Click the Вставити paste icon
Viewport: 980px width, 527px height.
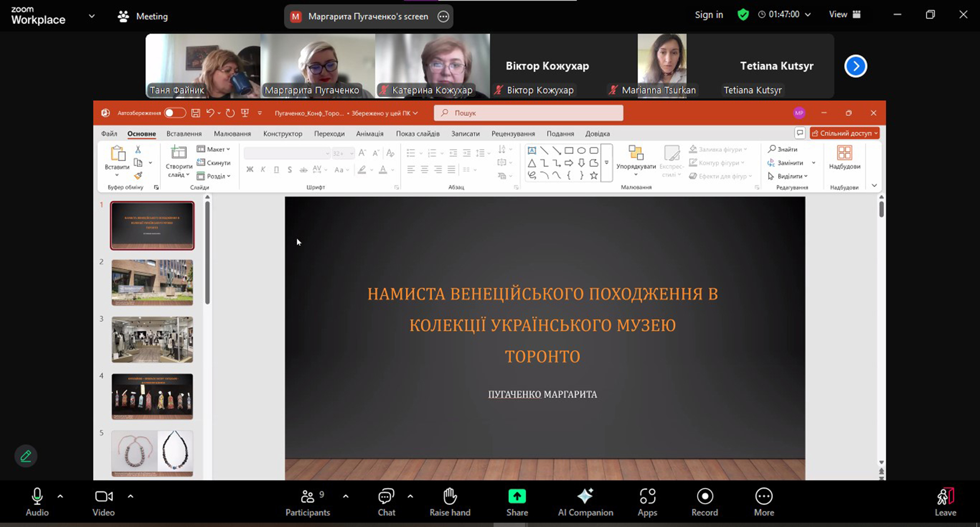117,154
